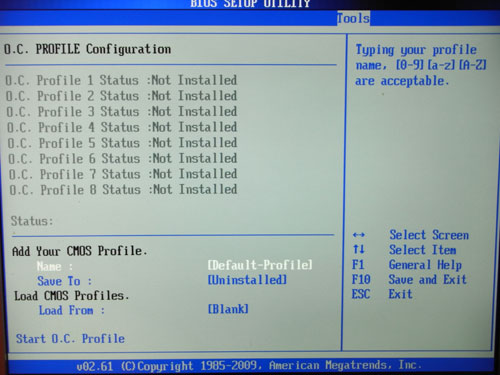
Task: Click the General Help entry
Action: (425, 265)
